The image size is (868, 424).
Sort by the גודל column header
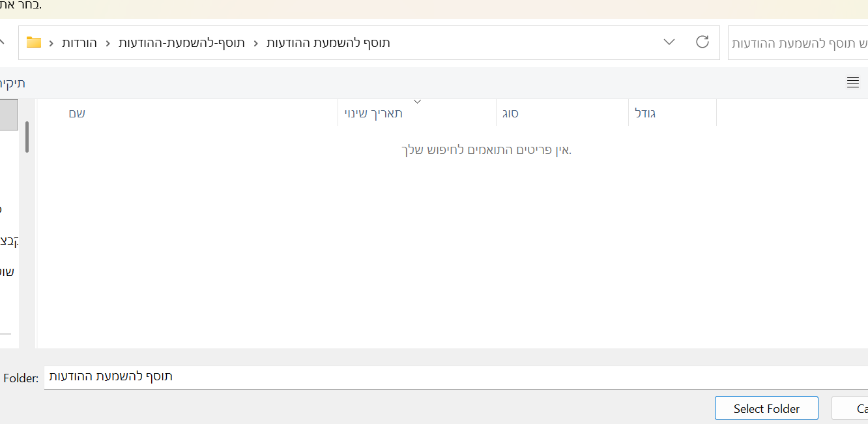[645, 114]
